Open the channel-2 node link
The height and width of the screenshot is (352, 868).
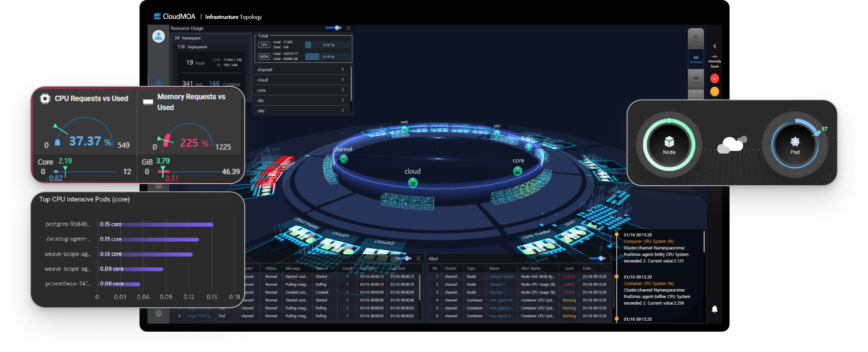click(x=497, y=285)
